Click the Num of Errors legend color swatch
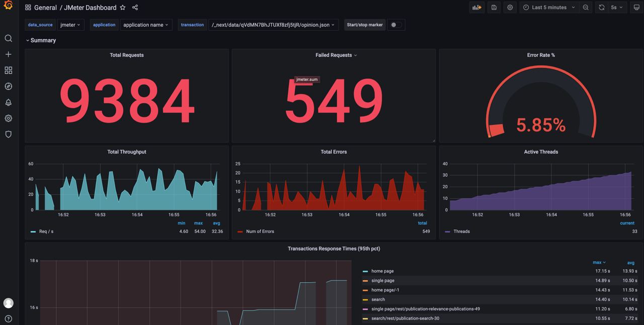This screenshot has height=325, width=644. [240, 232]
